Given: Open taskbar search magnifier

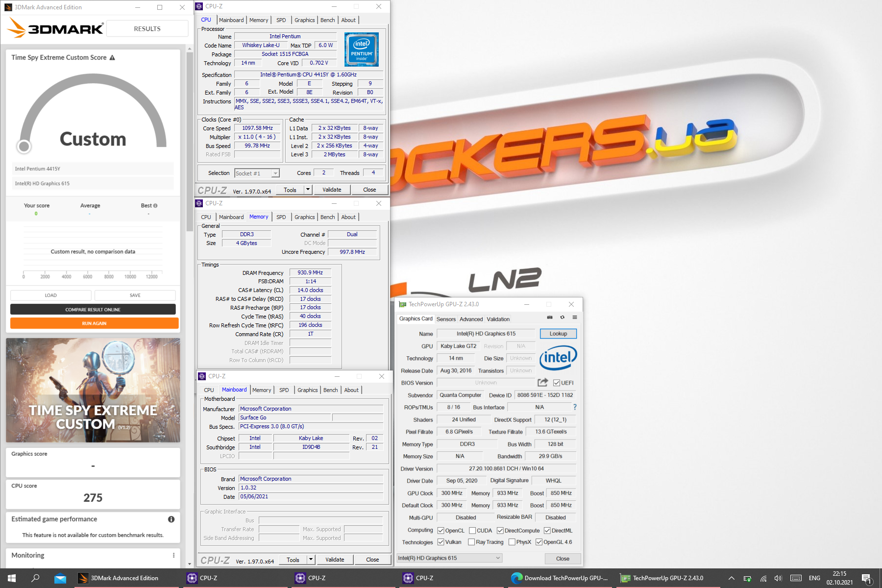Looking at the screenshot, I should point(35,578).
